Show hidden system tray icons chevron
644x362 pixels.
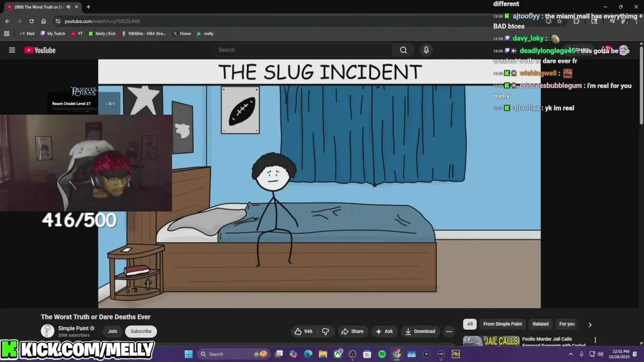click(571, 354)
